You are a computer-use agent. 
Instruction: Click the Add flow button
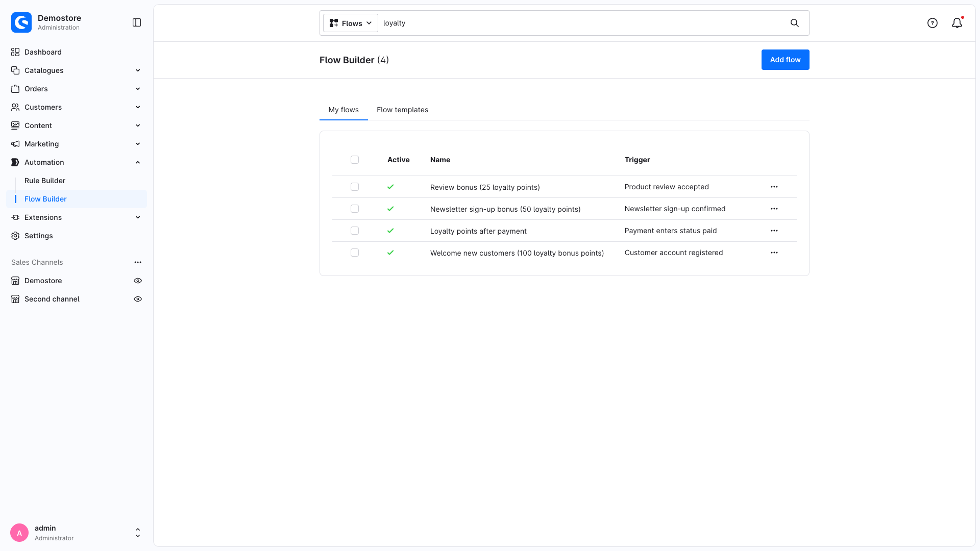(785, 60)
